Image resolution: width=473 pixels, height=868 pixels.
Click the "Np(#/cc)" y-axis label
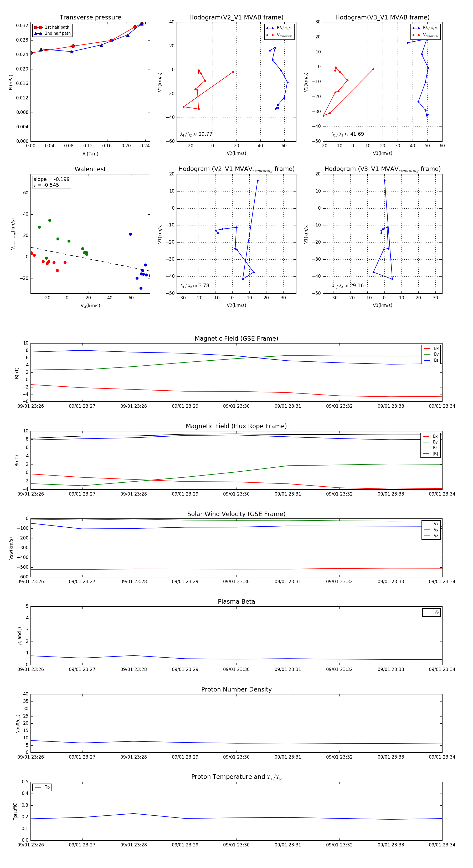18,723
